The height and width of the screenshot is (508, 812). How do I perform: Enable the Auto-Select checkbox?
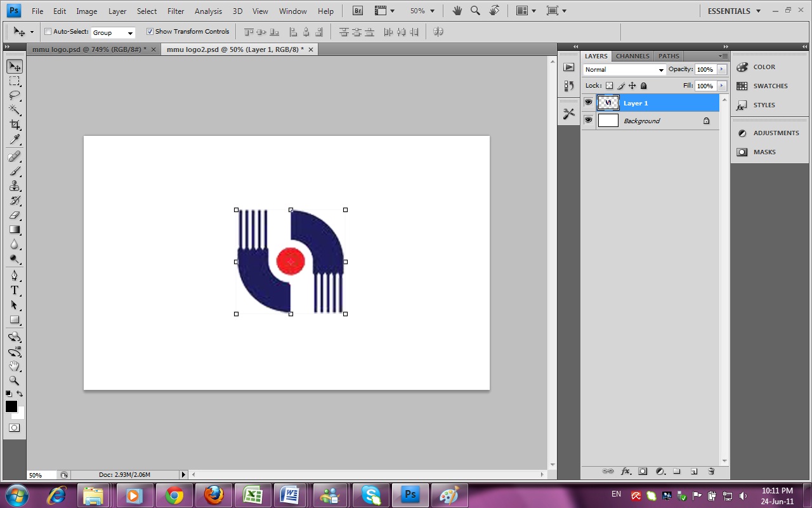(x=48, y=32)
